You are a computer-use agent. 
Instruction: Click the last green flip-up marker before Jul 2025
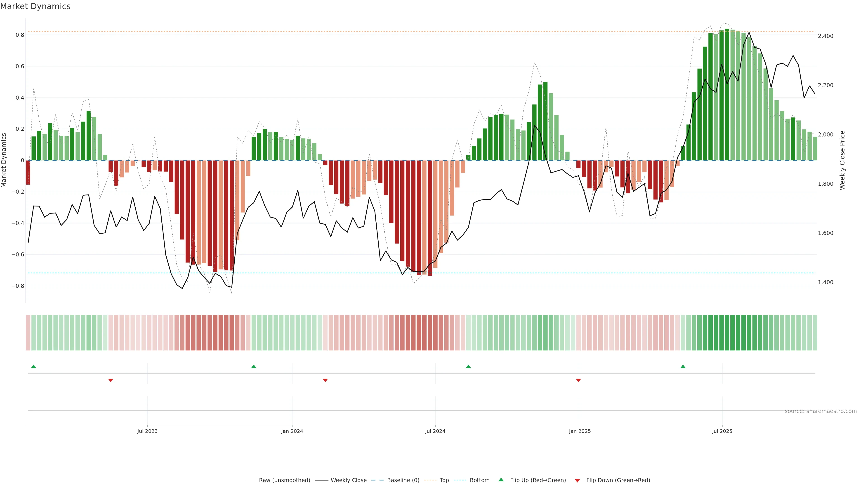683,366
